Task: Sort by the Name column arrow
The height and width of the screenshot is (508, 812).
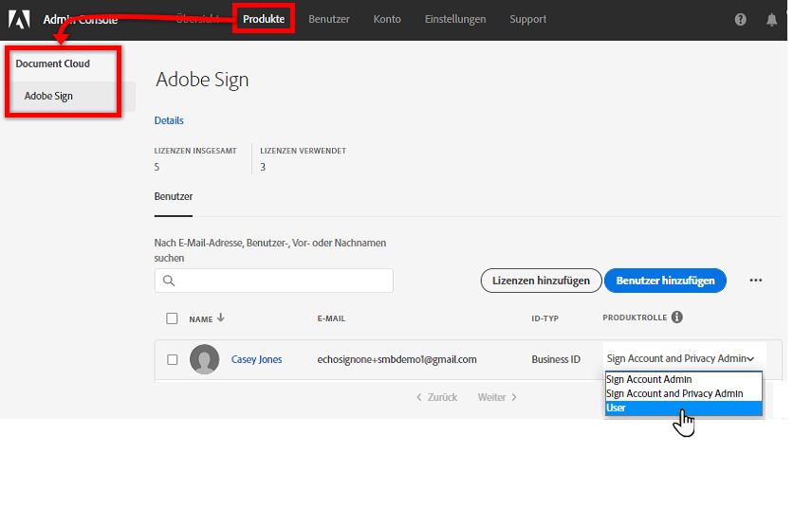Action: [x=221, y=317]
